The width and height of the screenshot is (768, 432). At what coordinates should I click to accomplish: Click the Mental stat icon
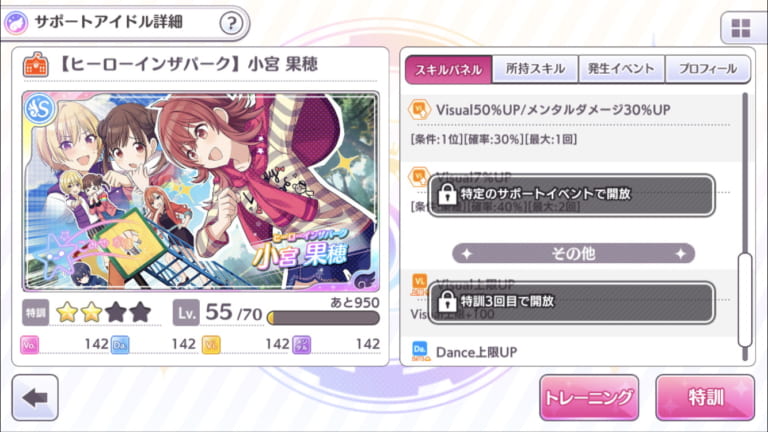point(302,345)
